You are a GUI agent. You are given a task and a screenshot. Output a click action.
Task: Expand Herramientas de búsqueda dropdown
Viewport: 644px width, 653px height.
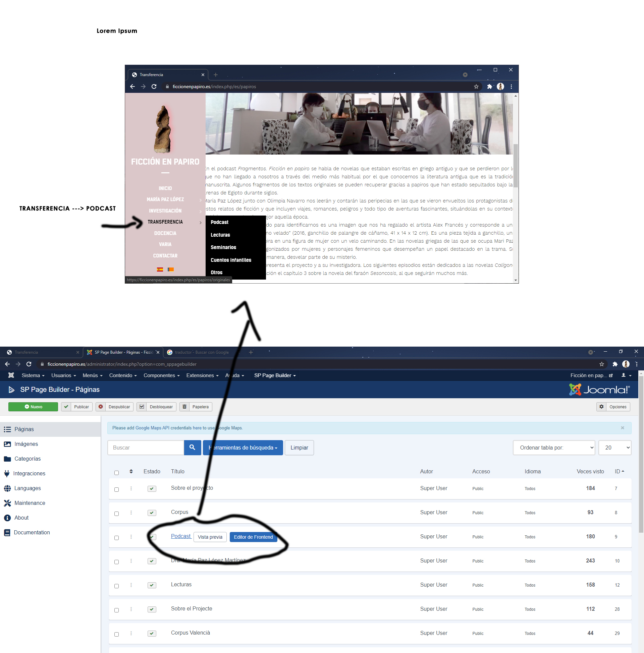(x=243, y=448)
